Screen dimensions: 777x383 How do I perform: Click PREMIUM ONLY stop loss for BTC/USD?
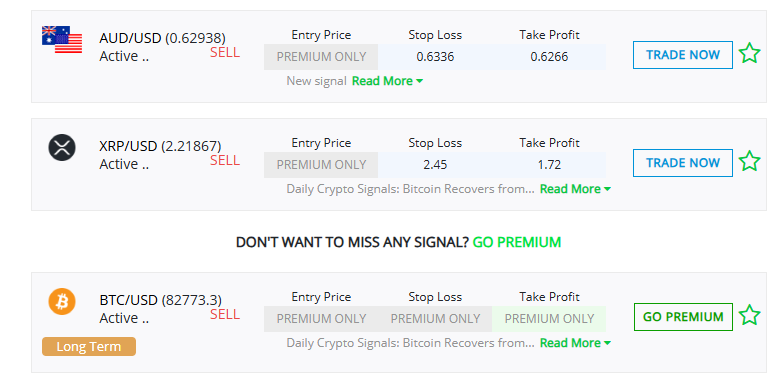pos(435,319)
